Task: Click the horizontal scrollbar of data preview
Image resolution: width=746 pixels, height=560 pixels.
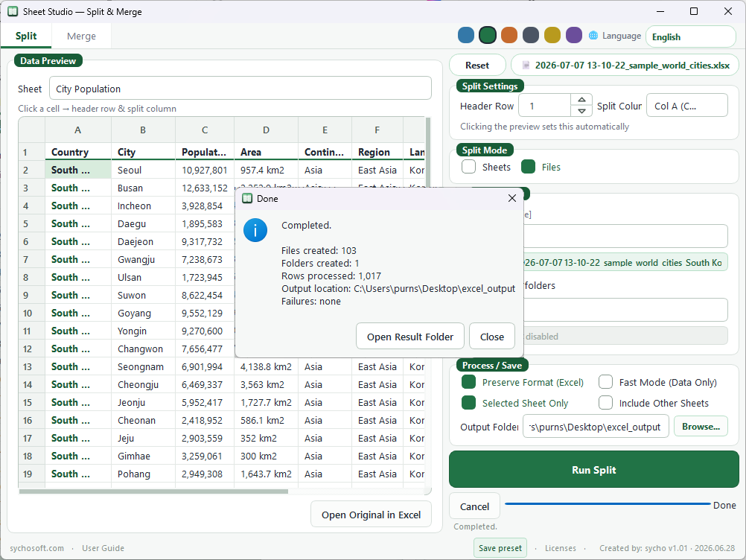Action: [153, 491]
